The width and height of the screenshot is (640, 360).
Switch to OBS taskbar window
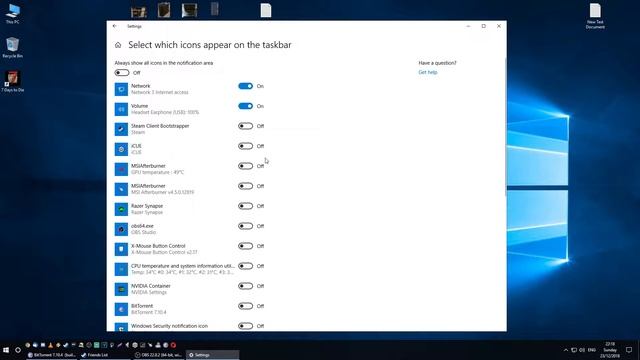(159, 355)
